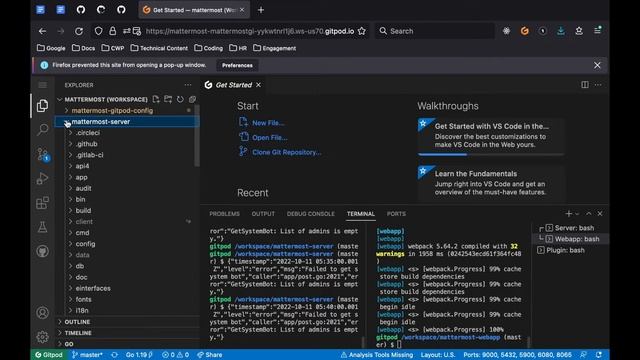Viewport: 640px width, 360px height.
Task: Collapse all folders in explorer
Action: pos(192,99)
